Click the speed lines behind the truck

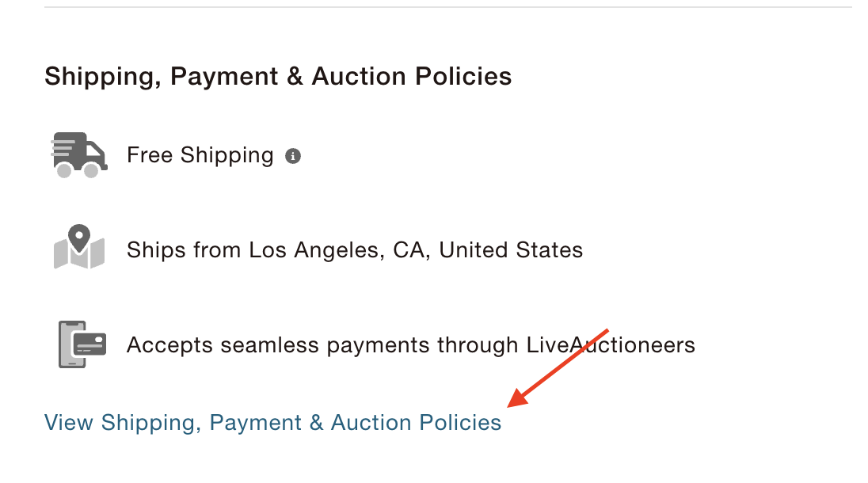point(63,148)
